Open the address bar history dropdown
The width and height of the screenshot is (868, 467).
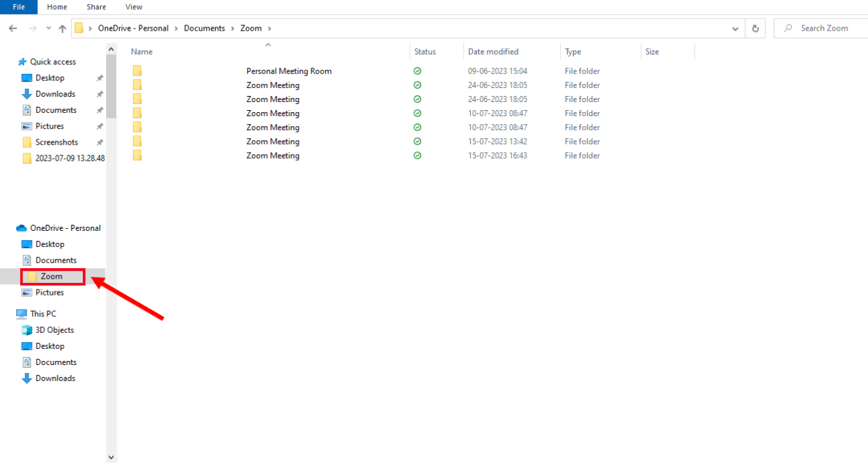736,29
